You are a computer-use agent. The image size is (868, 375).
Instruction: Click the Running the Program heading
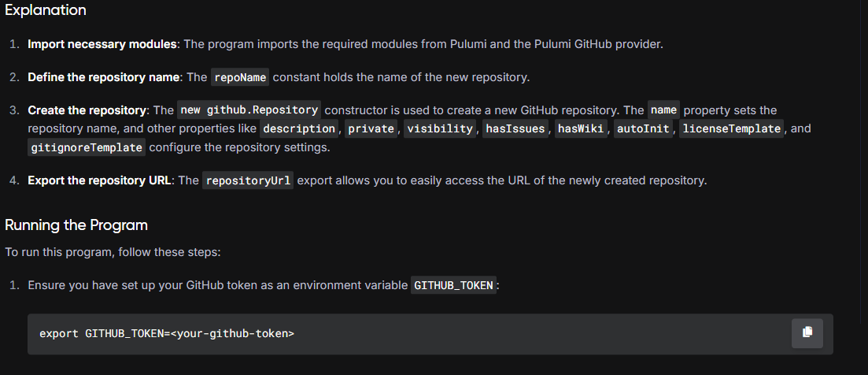click(x=76, y=225)
